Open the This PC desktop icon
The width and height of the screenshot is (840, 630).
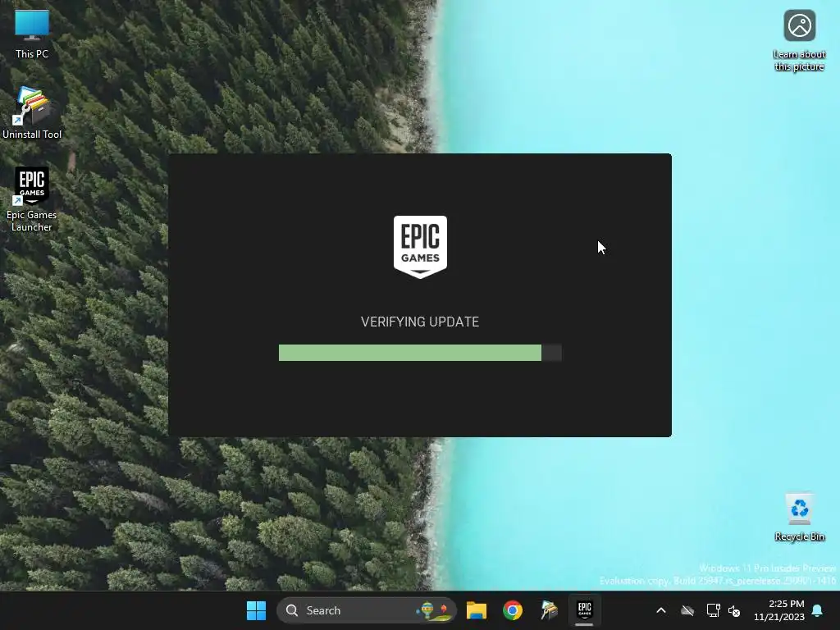[32, 34]
